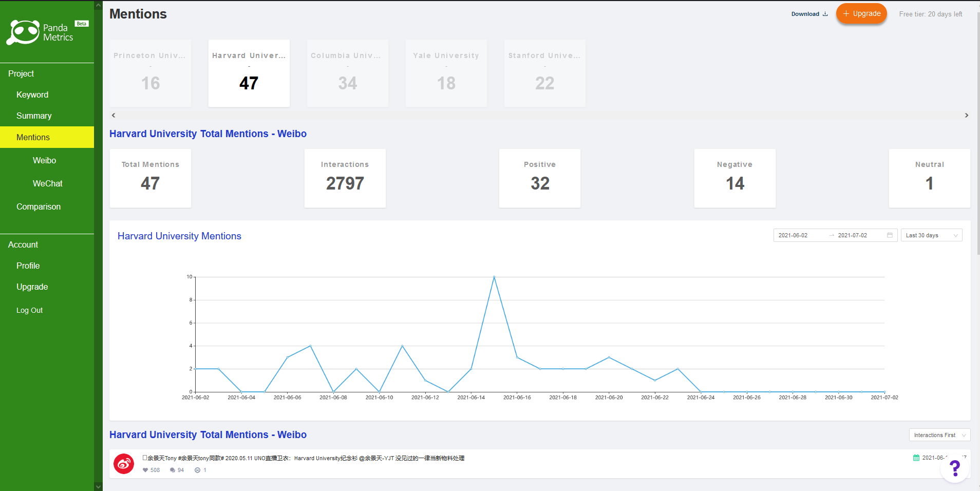Switch to the Yale University mentions card
The image size is (980, 491).
[x=445, y=73]
